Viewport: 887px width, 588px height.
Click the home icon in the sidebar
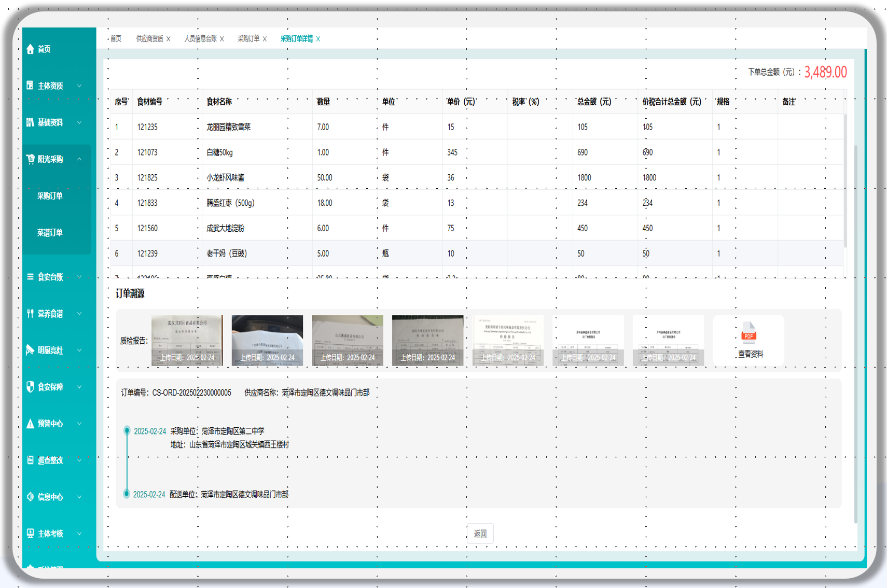pos(30,49)
